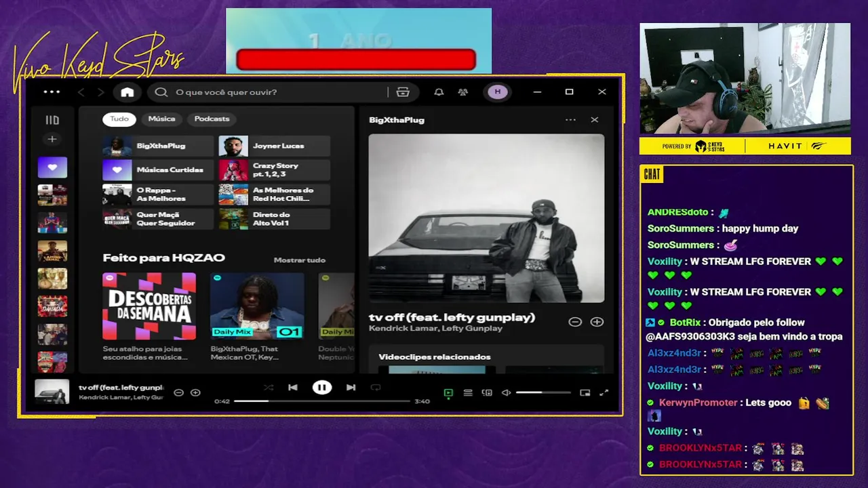868x488 pixels.
Task: Open 'Músicas Curtidas' shortcut card
Action: tap(158, 170)
